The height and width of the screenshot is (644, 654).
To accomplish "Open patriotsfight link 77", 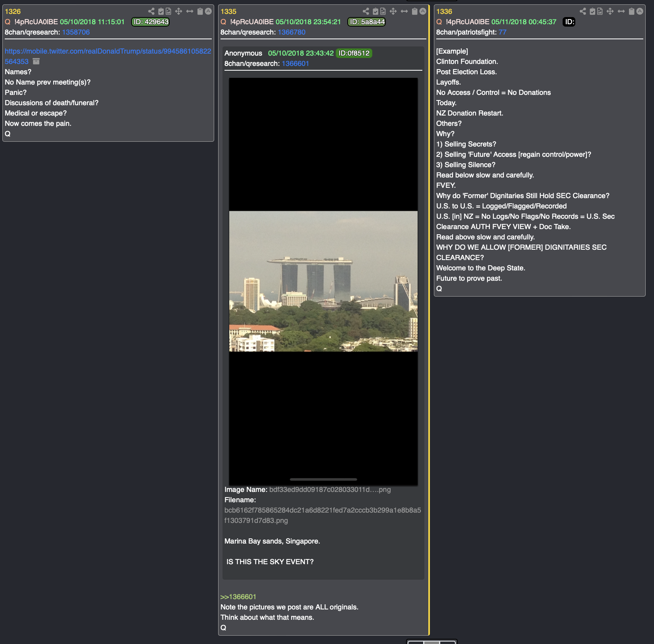I will [x=503, y=32].
